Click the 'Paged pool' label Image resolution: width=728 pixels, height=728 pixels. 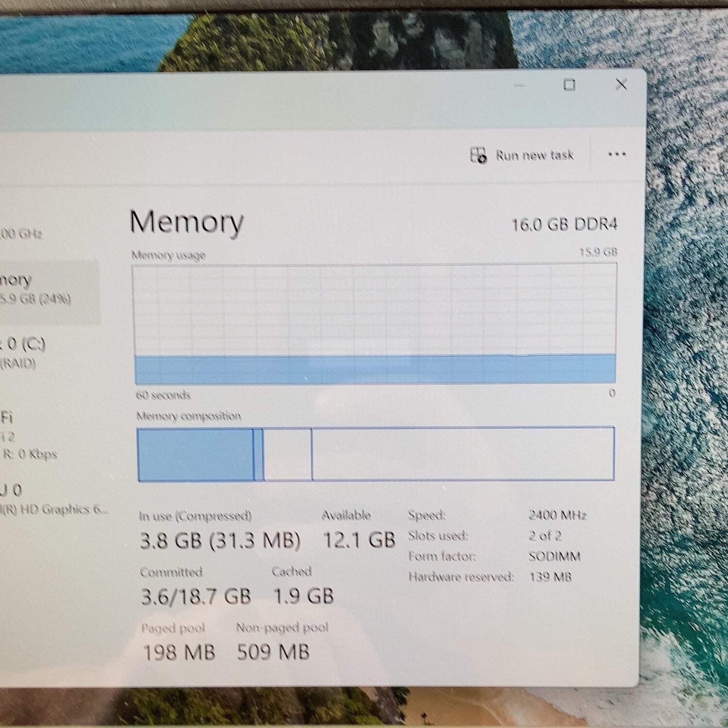coord(173,629)
